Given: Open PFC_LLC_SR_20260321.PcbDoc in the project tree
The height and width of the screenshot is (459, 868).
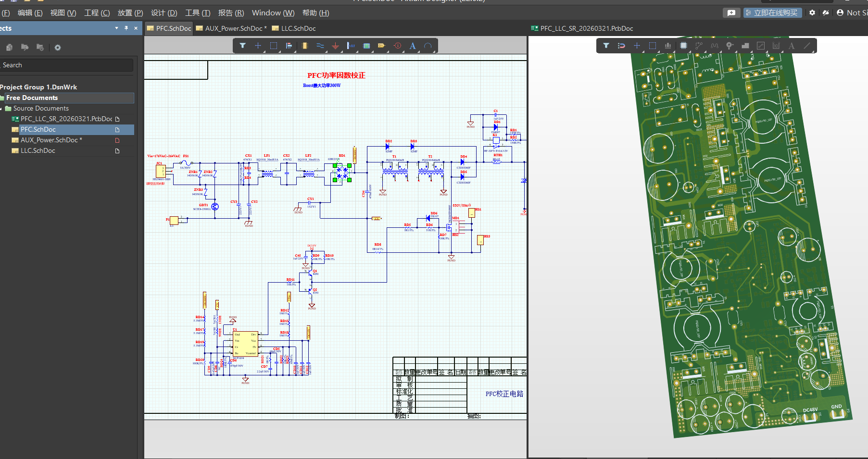Looking at the screenshot, I should [x=66, y=119].
